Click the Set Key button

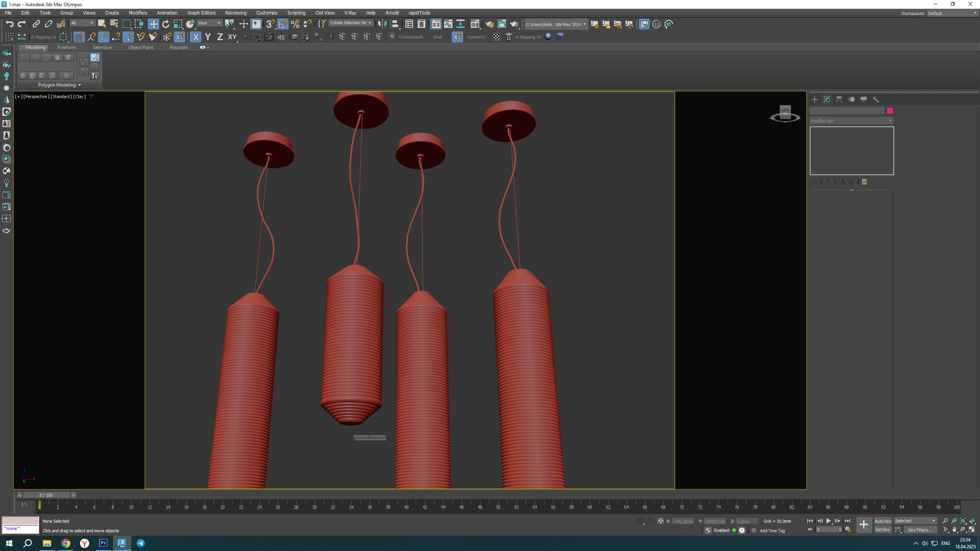click(x=883, y=530)
